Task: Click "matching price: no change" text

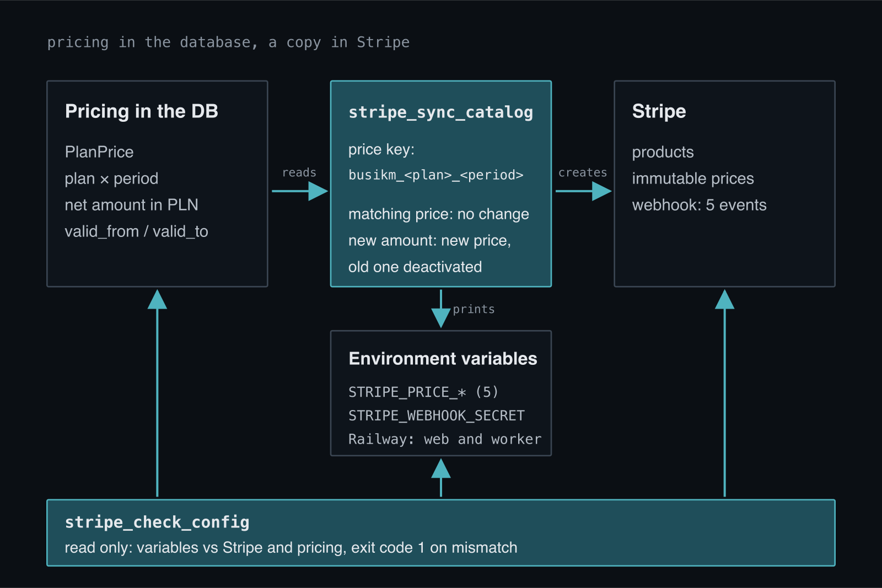Action: (439, 214)
